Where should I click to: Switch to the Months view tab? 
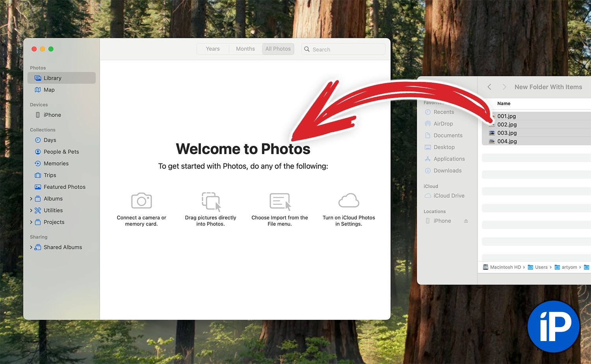click(245, 49)
